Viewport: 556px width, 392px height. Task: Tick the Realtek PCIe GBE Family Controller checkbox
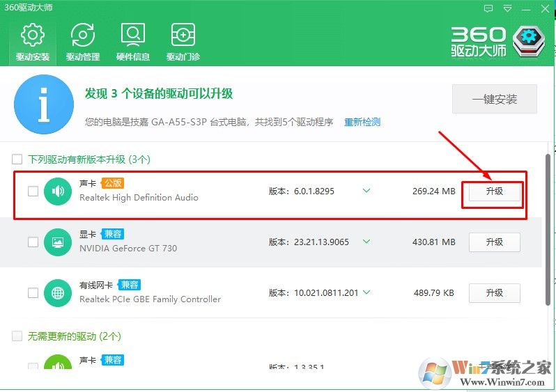coord(33,292)
